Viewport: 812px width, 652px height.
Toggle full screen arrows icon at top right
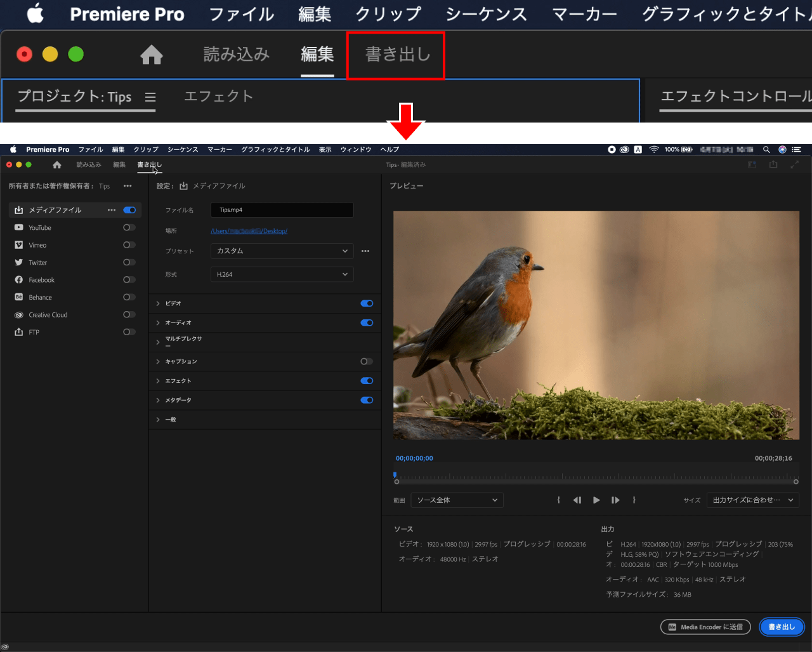pyautogui.click(x=794, y=164)
